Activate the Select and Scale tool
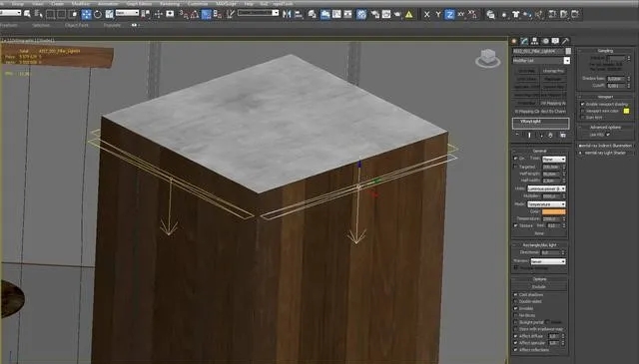Image resolution: width=639 pixels, height=364 pixels. 109,15
